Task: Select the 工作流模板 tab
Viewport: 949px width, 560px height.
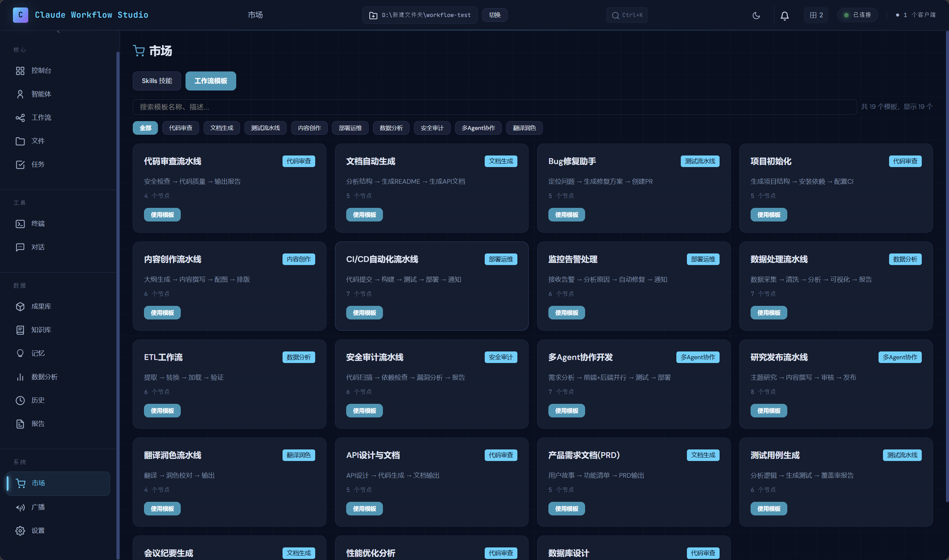Action: pos(211,81)
